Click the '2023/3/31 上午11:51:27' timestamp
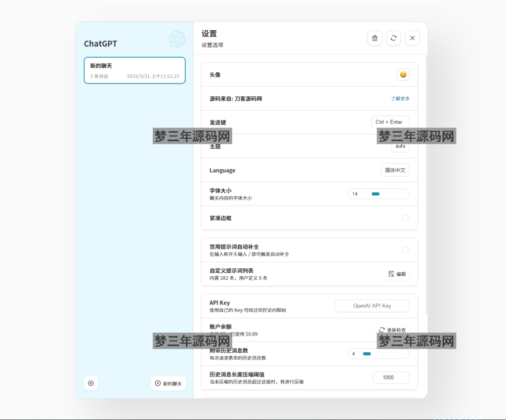The height and width of the screenshot is (420, 506). [x=153, y=76]
